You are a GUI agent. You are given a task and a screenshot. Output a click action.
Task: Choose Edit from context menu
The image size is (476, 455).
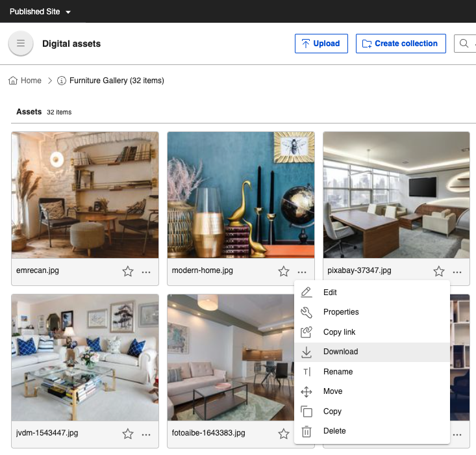tap(372, 292)
